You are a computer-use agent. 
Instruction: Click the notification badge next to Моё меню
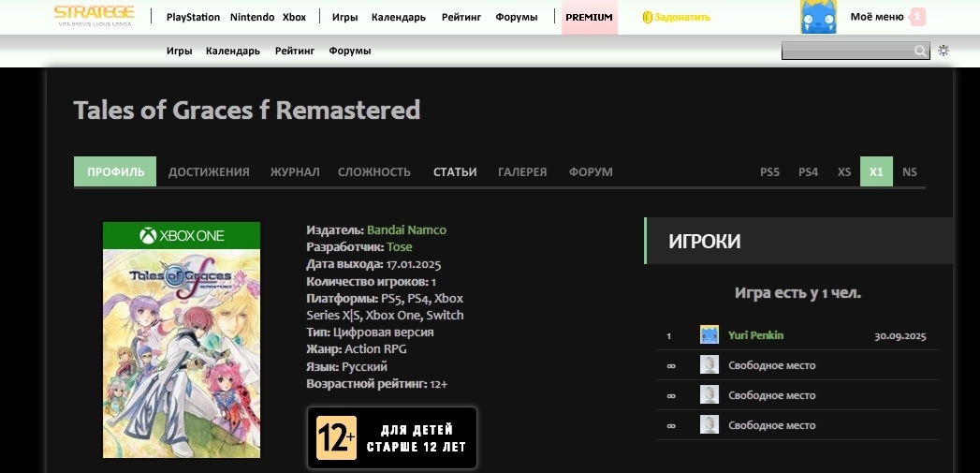917,17
